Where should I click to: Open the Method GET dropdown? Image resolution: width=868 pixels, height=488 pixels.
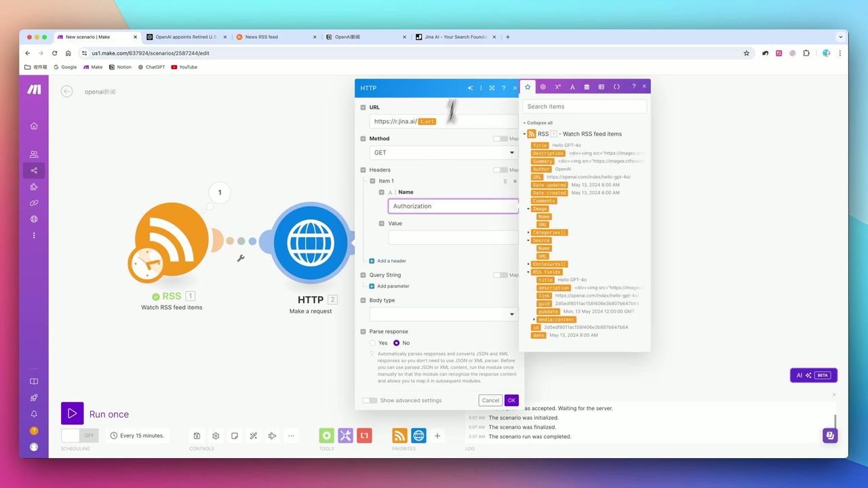pyautogui.click(x=443, y=153)
